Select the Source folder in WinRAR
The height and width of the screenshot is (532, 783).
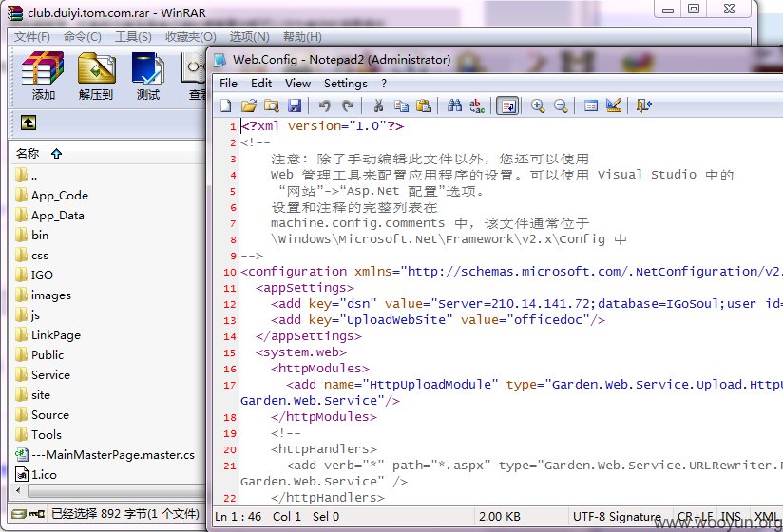pyautogui.click(x=43, y=415)
